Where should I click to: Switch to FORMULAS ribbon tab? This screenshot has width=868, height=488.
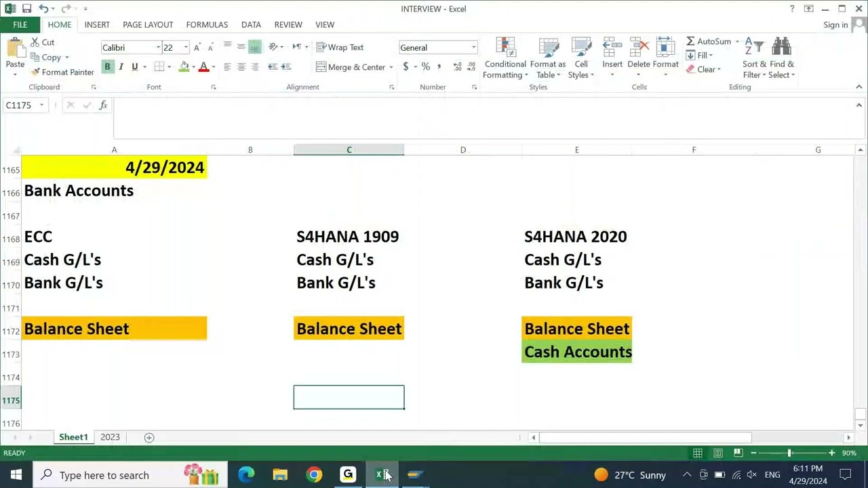pos(207,24)
